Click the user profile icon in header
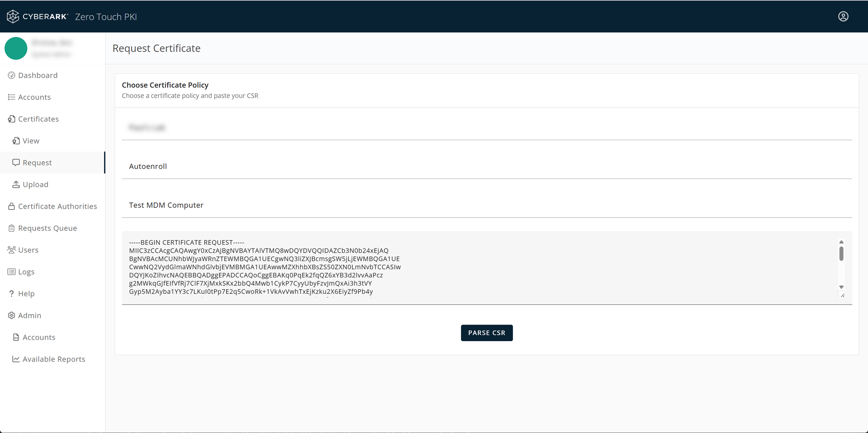 click(x=843, y=16)
